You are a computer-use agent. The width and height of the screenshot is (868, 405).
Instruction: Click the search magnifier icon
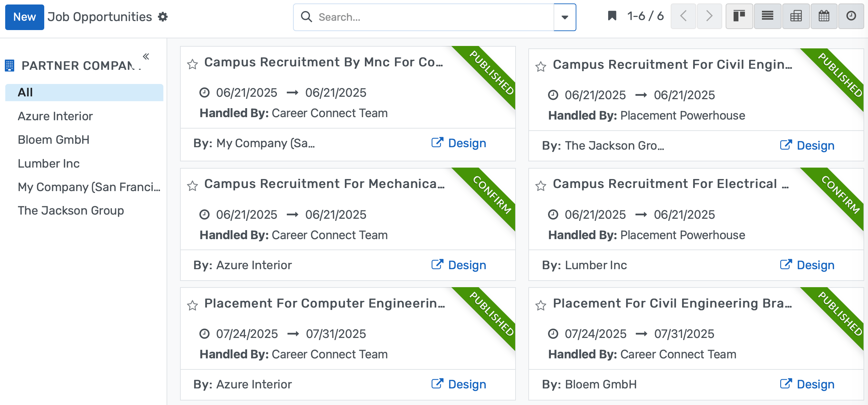tap(306, 17)
